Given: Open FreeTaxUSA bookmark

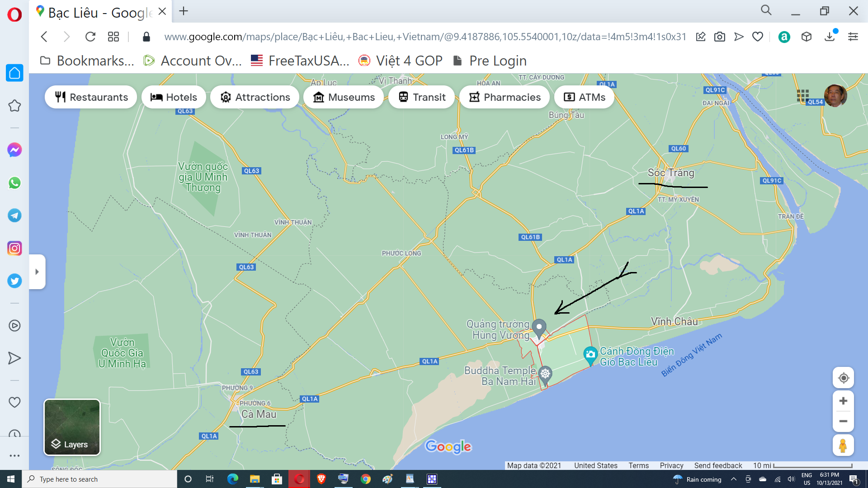Looking at the screenshot, I should pyautogui.click(x=300, y=61).
